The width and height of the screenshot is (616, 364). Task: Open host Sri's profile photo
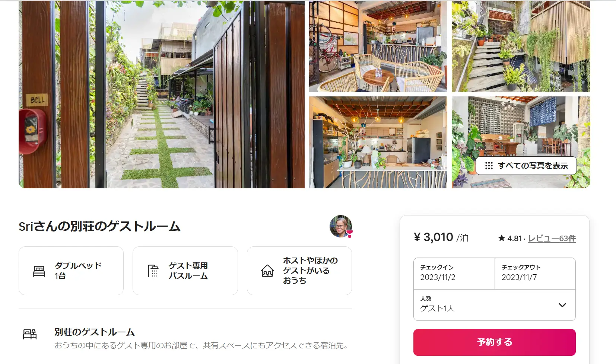pos(341,226)
